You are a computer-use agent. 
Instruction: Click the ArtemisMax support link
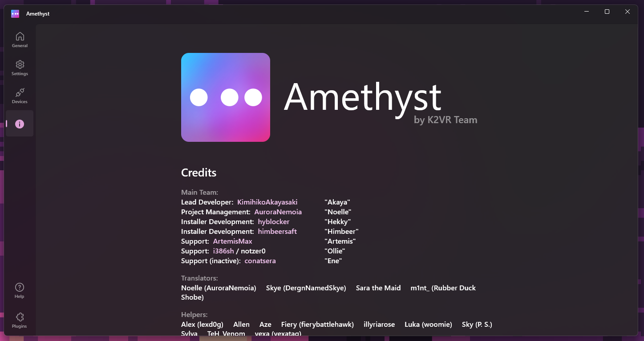(x=232, y=241)
